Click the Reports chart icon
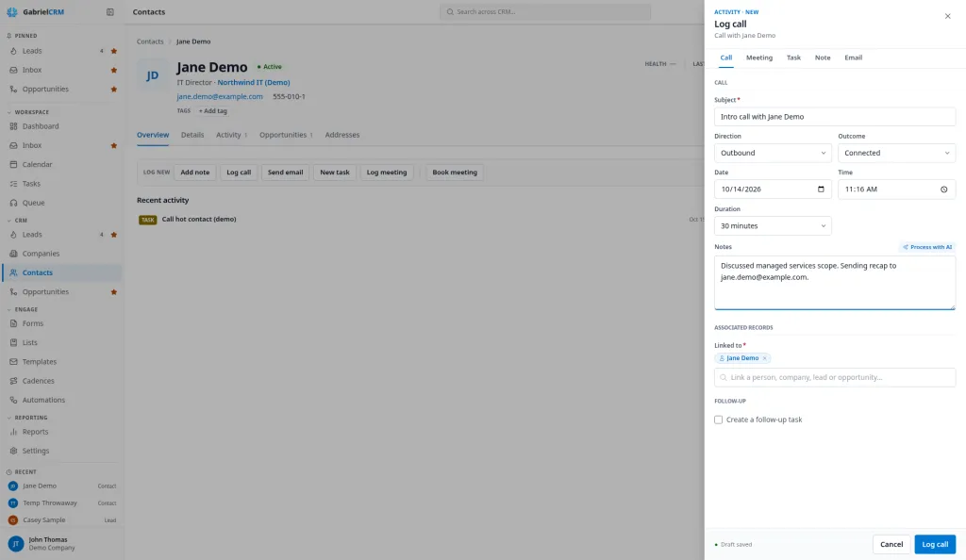Screen dimensions: 966x560 pos(13,432)
